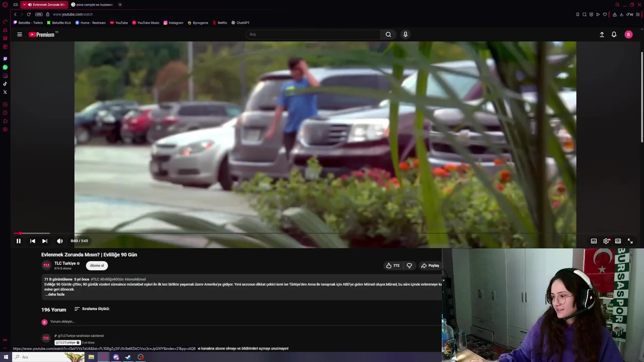The image size is (644, 362).
Task: Switch to 'anna campisi ex husband' tab
Action: point(93,5)
